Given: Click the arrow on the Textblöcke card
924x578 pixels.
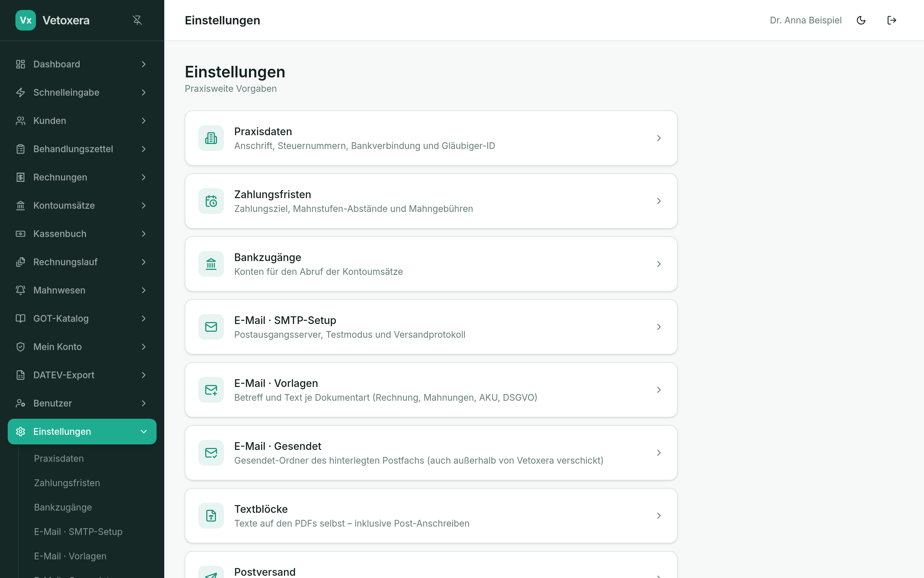Looking at the screenshot, I should (x=659, y=516).
